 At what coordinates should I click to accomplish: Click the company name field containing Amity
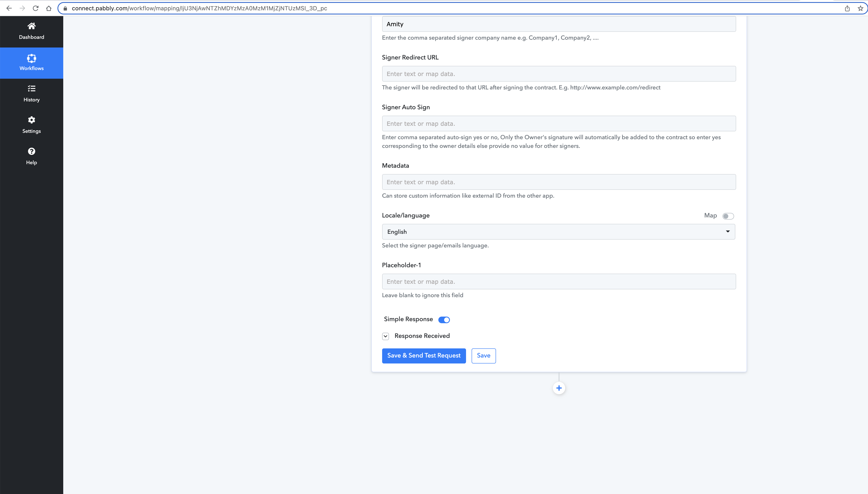coord(559,24)
